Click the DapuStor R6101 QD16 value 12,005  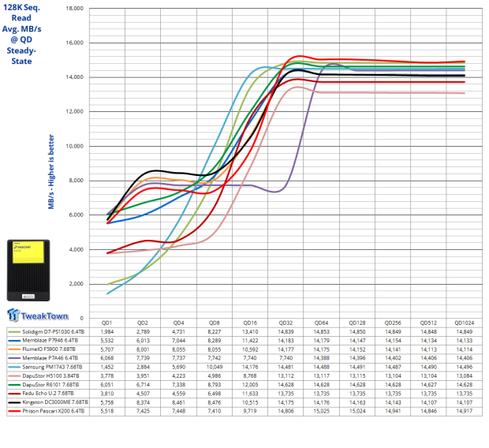point(250,384)
